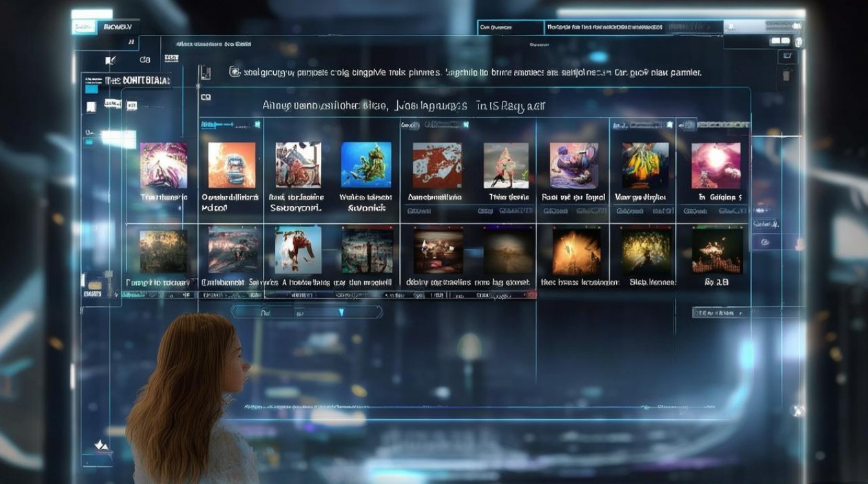Viewport: 868px width, 484px height.
Task: Select the highlighted cyan tab at top left
Action: (x=83, y=26)
